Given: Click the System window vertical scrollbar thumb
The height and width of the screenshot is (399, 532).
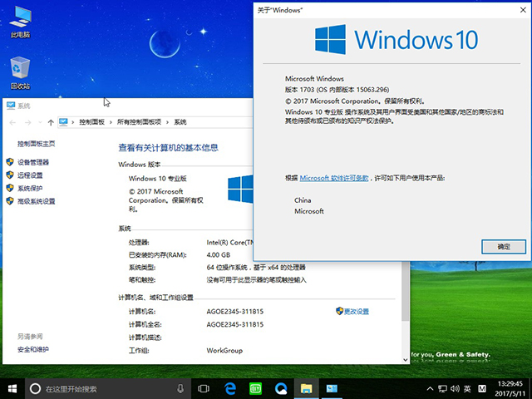Looking at the screenshot, I should click(405, 291).
